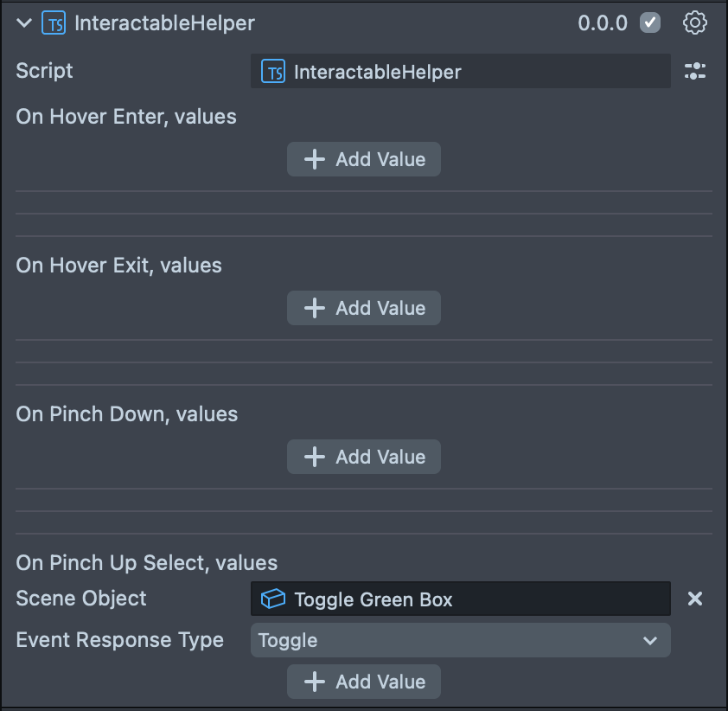Click the cube icon in Scene Object field
This screenshot has height=711, width=728.
[273, 599]
